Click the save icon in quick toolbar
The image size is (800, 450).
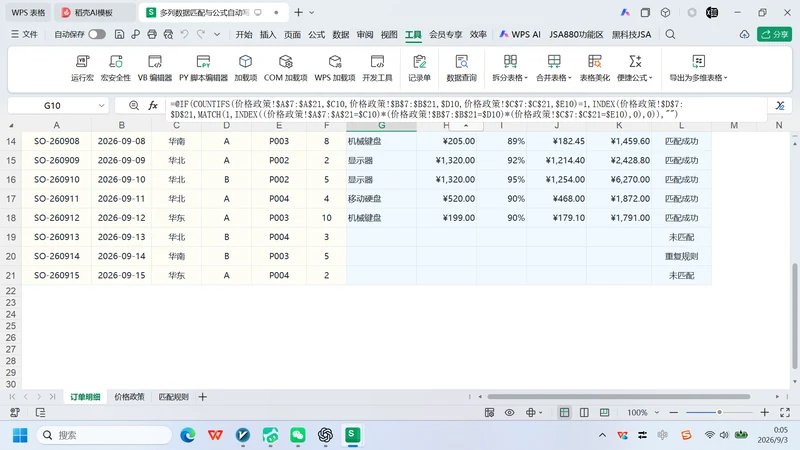pos(119,34)
